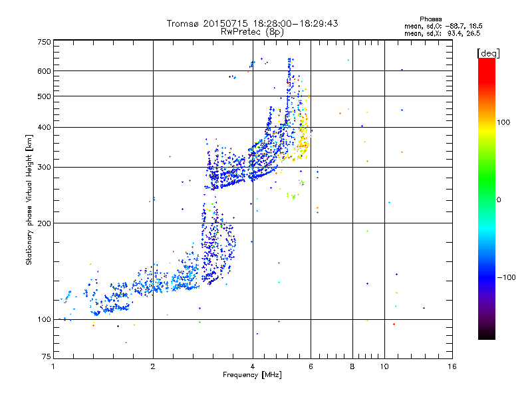Click the black bottom of the colorbar
This screenshot has height=399, width=532.
[x=487, y=334]
